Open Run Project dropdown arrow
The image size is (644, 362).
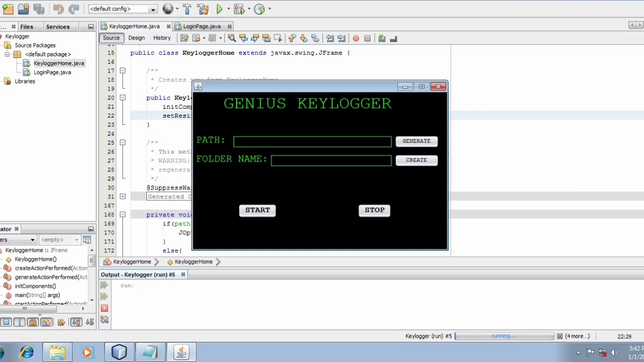(228, 9)
